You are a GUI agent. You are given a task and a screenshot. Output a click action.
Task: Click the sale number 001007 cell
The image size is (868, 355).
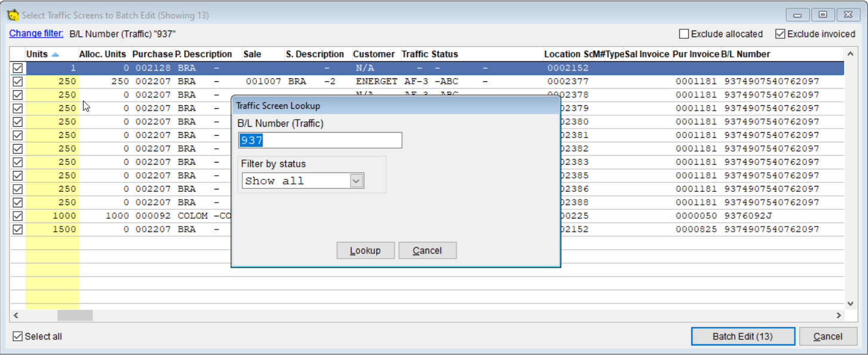(263, 81)
